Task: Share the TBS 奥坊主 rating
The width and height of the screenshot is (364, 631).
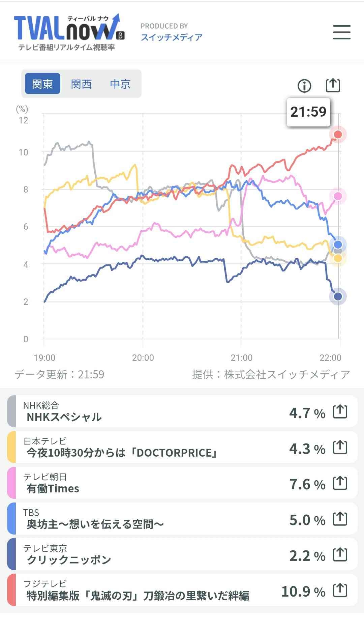Action: [340, 519]
